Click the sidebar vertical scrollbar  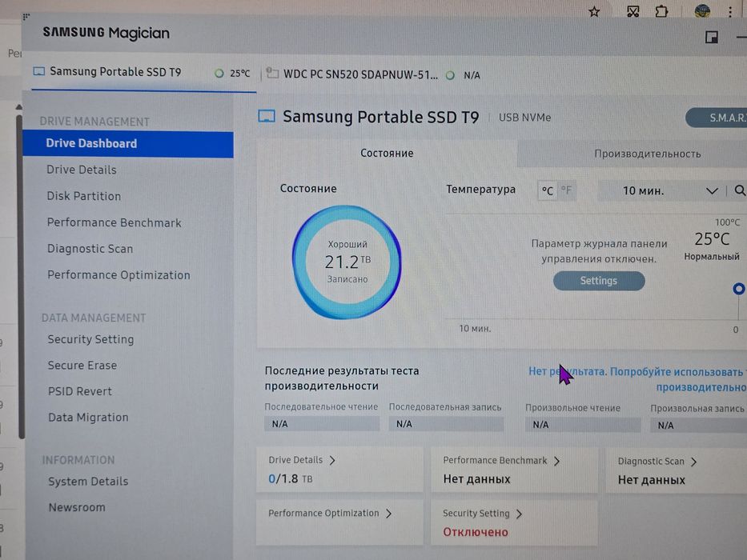20,276
